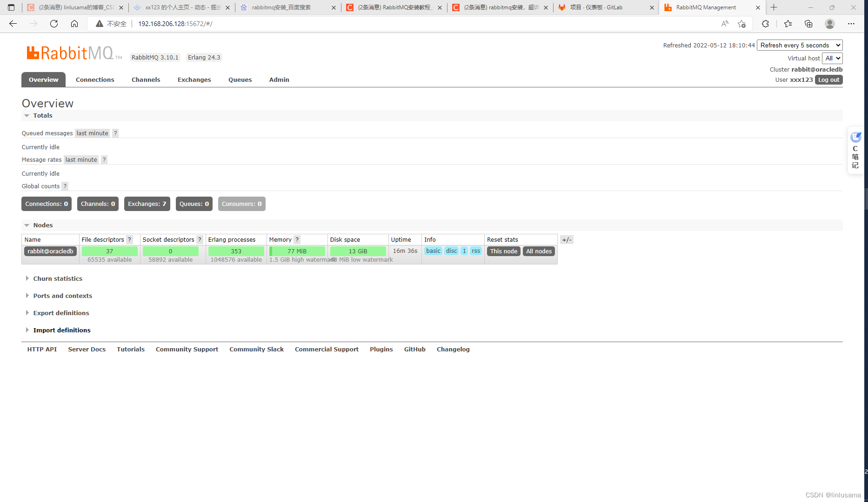
Task: Show help for Message rates
Action: click(x=104, y=160)
